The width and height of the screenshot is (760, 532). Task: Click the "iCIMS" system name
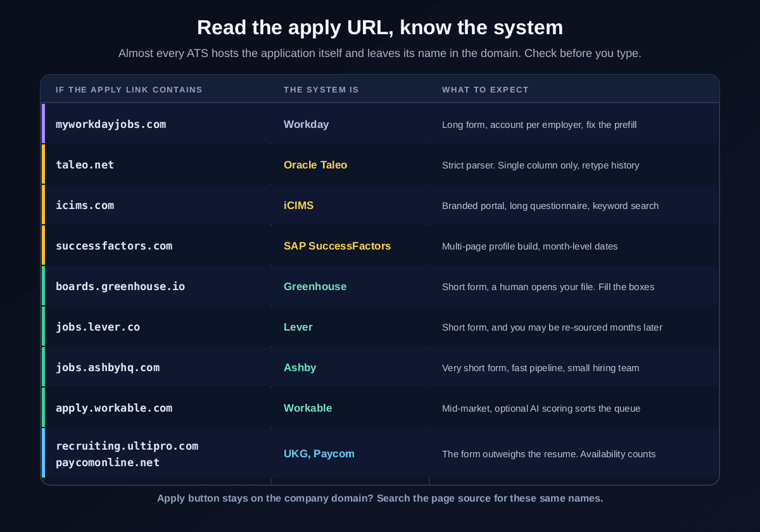298,205
